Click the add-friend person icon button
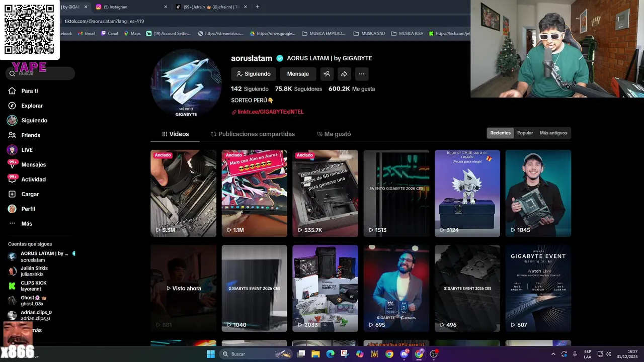 point(327,74)
